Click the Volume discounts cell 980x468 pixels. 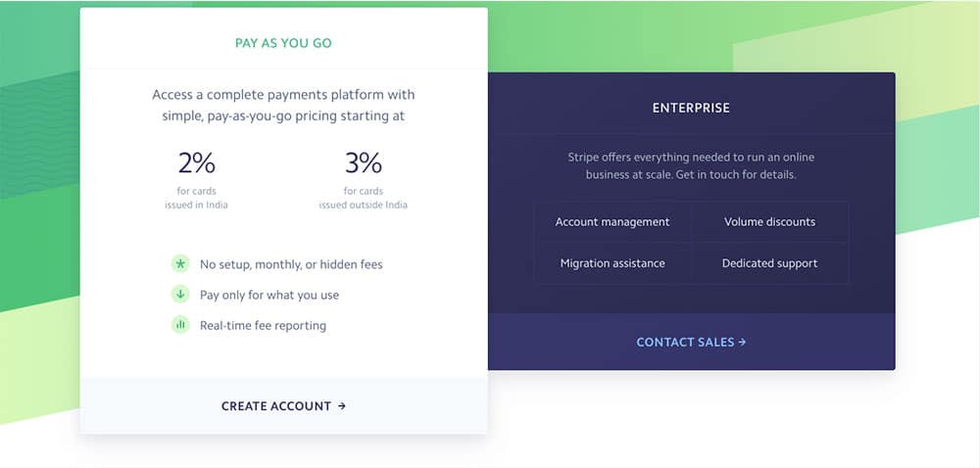pos(770,222)
